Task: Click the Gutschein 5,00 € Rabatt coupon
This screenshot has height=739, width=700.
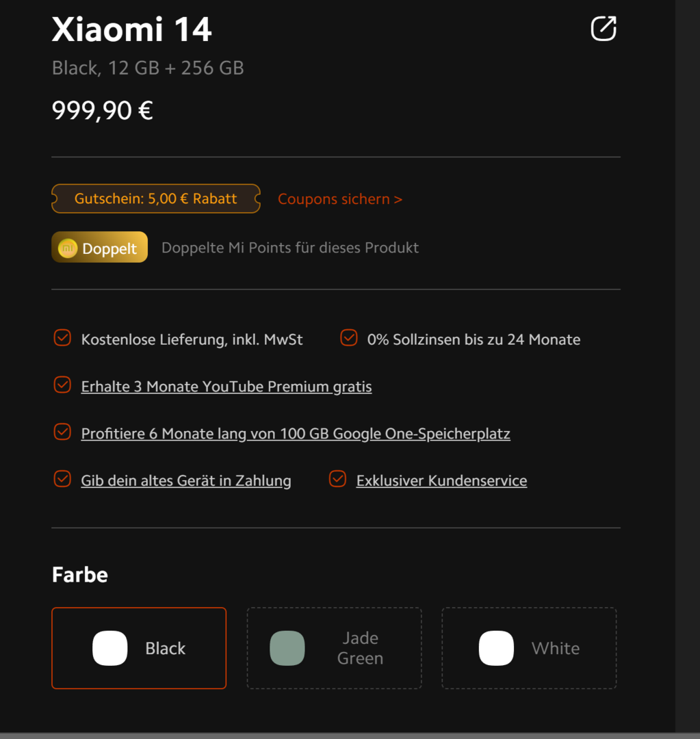Action: pos(156,198)
